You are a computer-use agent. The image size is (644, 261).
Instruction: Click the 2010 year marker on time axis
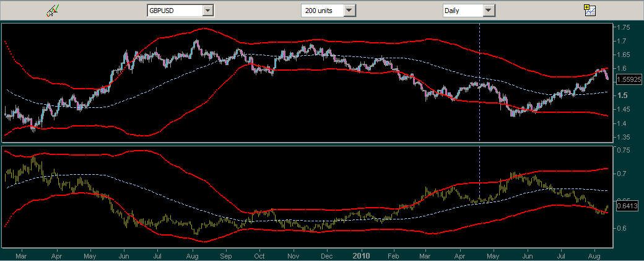pyautogui.click(x=361, y=254)
